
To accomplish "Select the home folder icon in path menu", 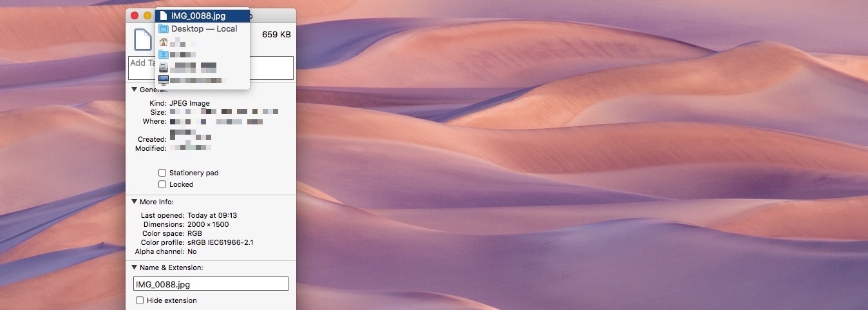I will tap(164, 42).
